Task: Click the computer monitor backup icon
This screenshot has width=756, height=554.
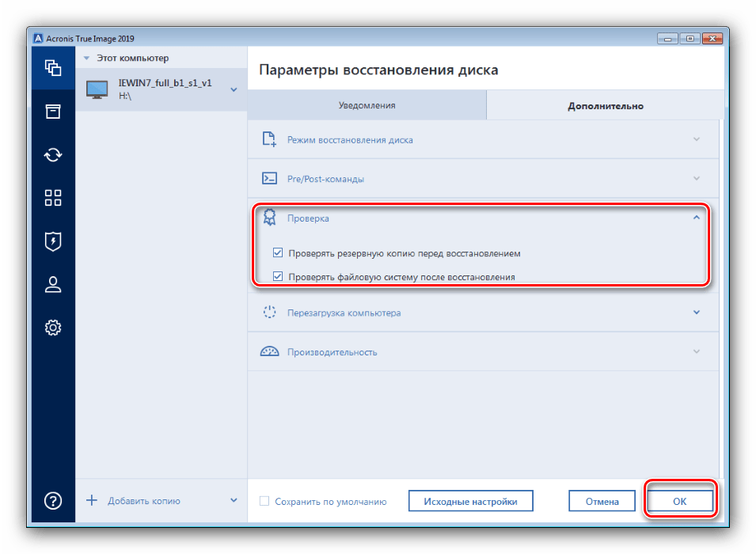Action: 97,89
